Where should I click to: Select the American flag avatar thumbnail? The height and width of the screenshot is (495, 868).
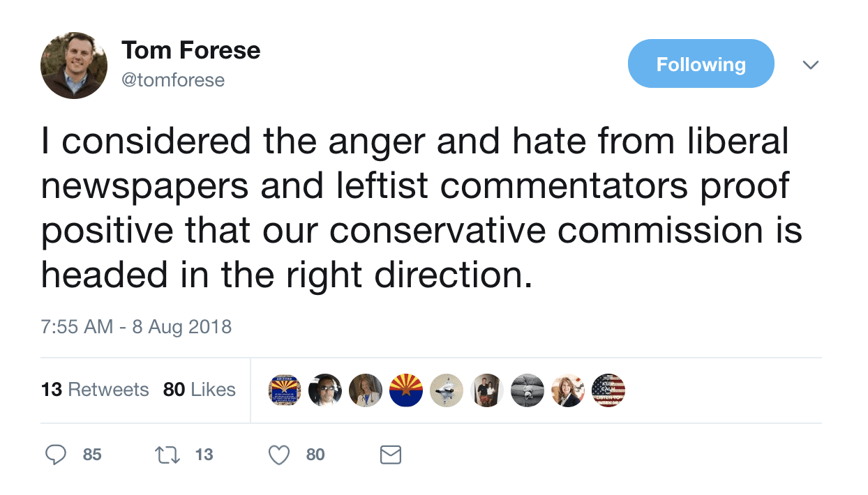tap(608, 390)
